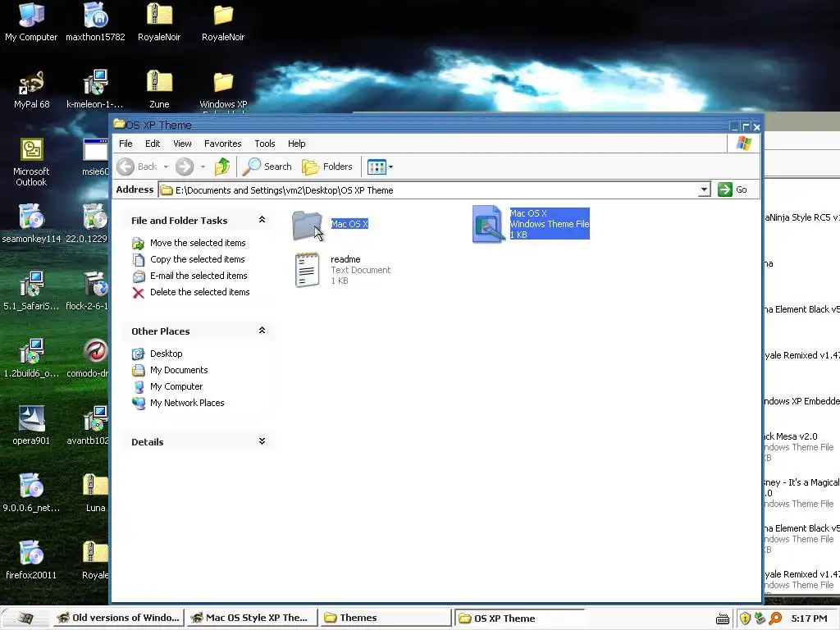This screenshot has height=630, width=840.
Task: Open the Search pane
Action: (267, 167)
